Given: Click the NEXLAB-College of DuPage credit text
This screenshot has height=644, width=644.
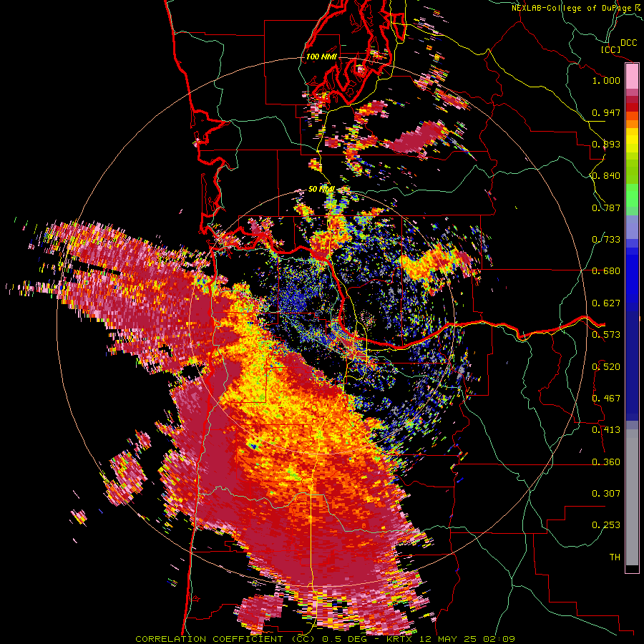Looking at the screenshot, I should pyautogui.click(x=572, y=8).
